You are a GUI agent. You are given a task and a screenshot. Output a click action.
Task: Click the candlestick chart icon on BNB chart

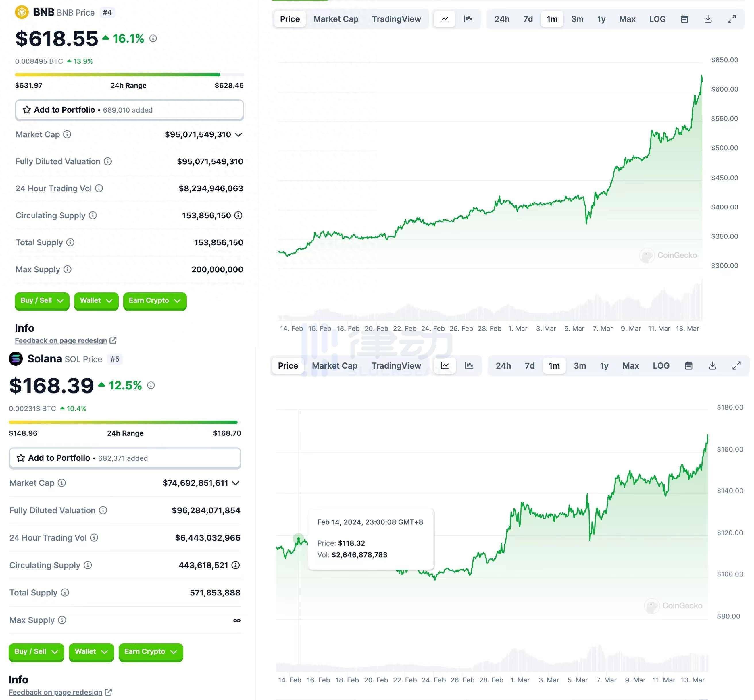tap(468, 19)
